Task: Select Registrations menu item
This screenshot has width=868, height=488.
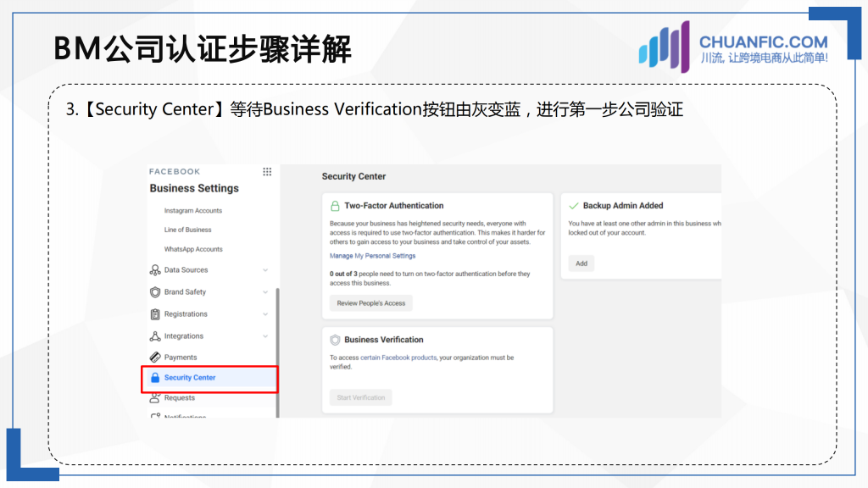Action: coord(186,314)
